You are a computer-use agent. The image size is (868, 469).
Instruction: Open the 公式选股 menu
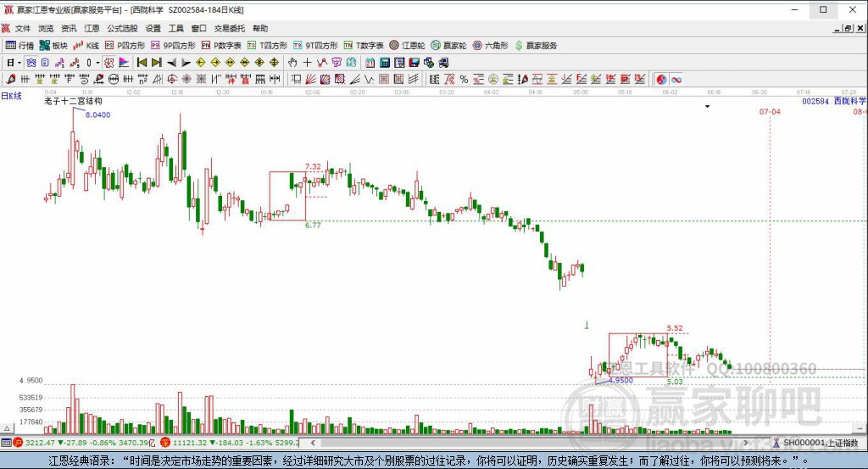(122, 28)
